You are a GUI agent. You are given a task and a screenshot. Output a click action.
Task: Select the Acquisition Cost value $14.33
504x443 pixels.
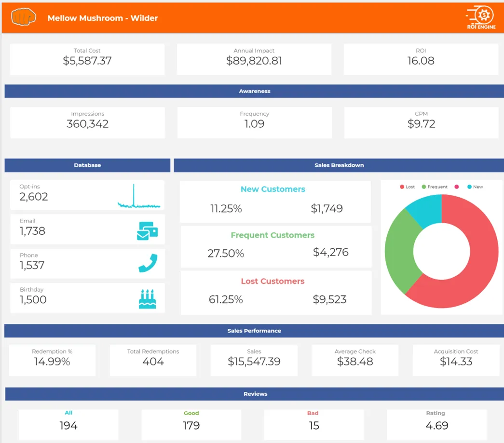(456, 362)
